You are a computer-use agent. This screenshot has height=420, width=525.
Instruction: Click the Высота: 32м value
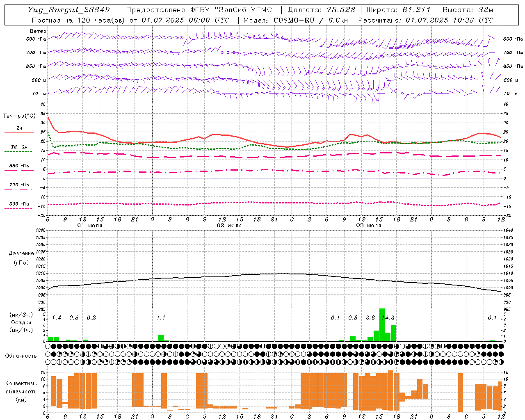[467, 10]
